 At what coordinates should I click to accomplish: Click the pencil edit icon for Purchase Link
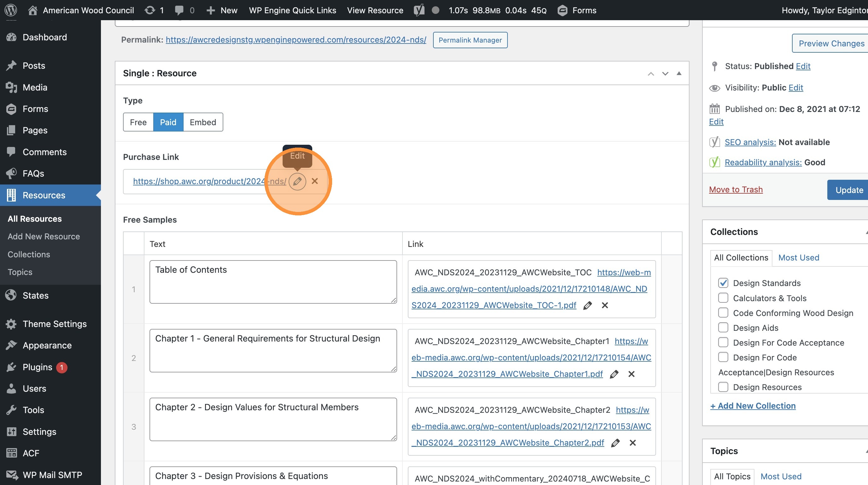[x=297, y=181]
